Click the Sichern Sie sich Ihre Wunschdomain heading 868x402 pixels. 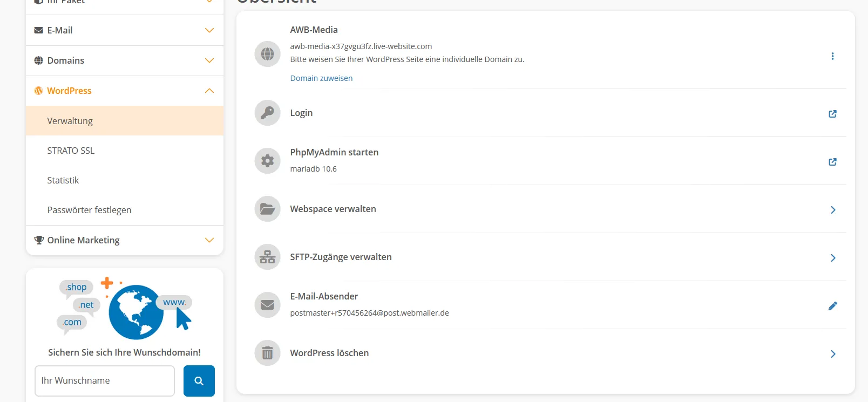(124, 352)
